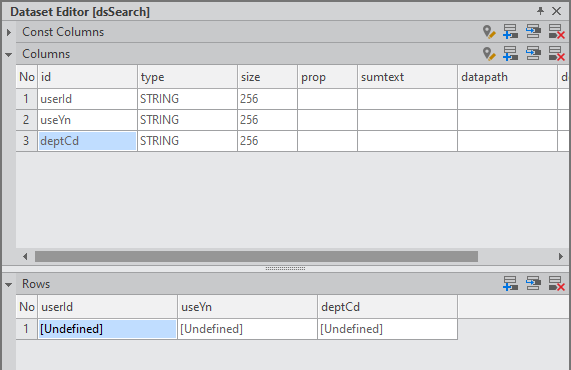The width and height of the screenshot is (571, 370).
Task: Click the type column header
Action: pyautogui.click(x=188, y=77)
